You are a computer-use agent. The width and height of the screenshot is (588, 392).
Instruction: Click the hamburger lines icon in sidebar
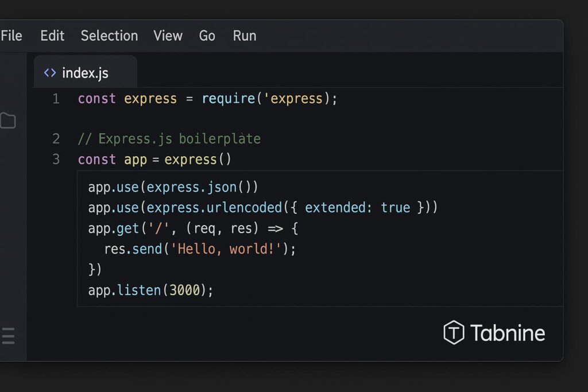(8, 336)
